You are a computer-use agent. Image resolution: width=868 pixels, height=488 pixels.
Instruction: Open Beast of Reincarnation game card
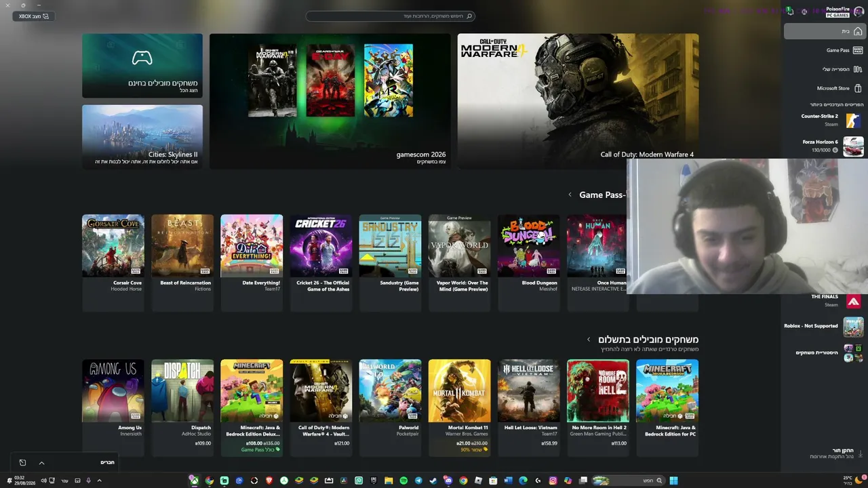click(x=182, y=263)
